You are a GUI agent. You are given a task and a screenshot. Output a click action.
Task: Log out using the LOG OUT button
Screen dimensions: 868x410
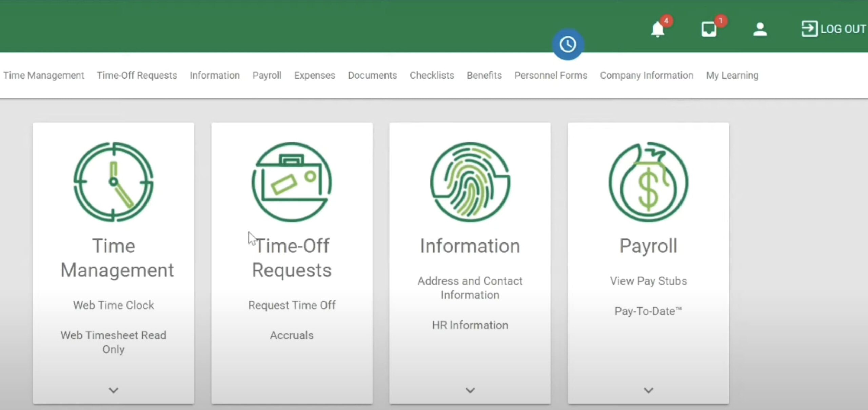pyautogui.click(x=833, y=29)
